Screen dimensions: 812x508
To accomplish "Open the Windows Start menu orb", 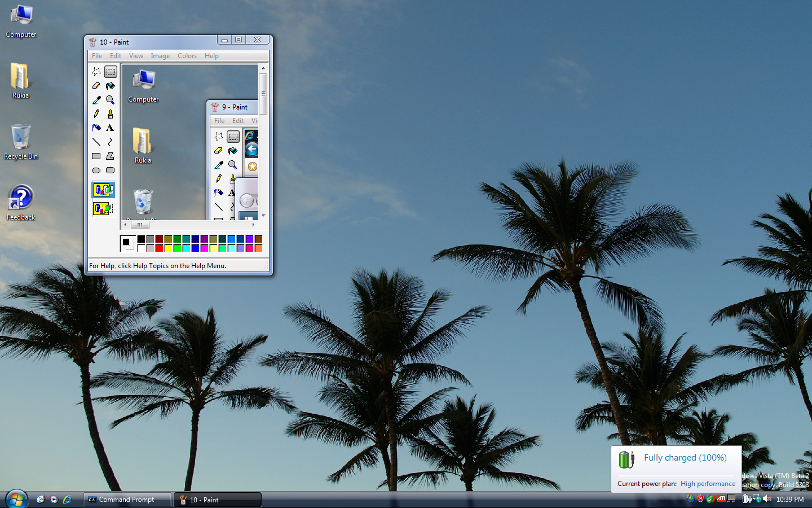I will pos(16,500).
